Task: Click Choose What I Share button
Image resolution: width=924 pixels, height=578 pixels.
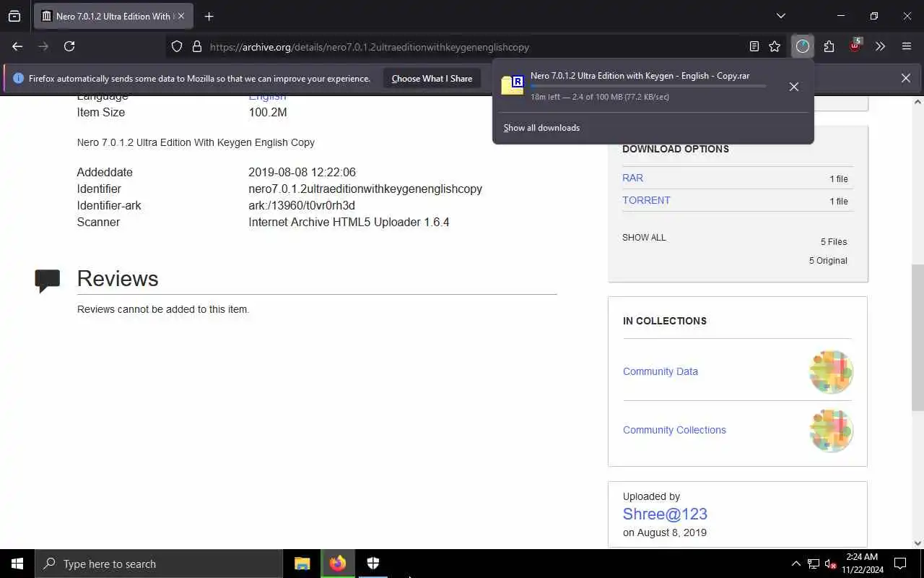Action: (432, 78)
